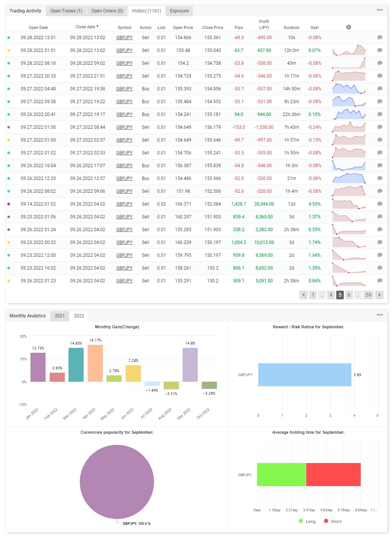This screenshot has height=538, width=392.
Task: Open comment bubble for 1,428.7 pips trade
Action: pos(380,204)
